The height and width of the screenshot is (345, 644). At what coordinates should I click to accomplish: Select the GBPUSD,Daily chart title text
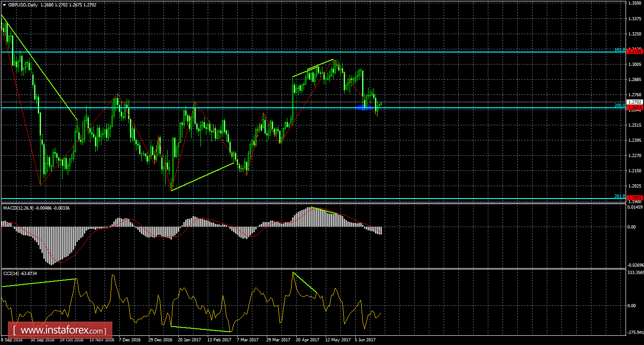tap(23, 5)
